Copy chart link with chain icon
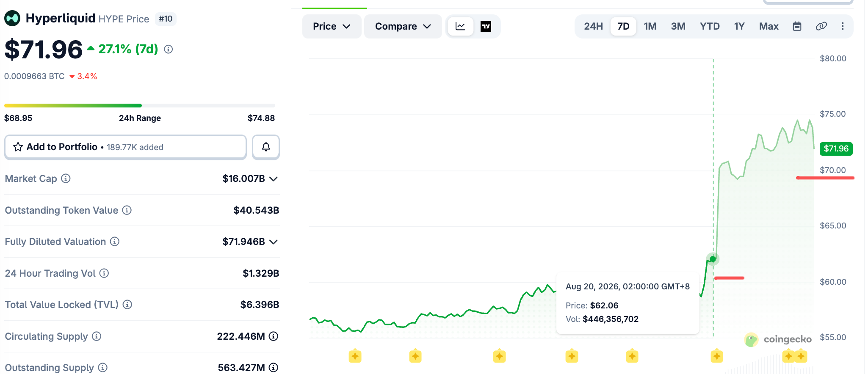This screenshot has width=868, height=374. coord(821,26)
